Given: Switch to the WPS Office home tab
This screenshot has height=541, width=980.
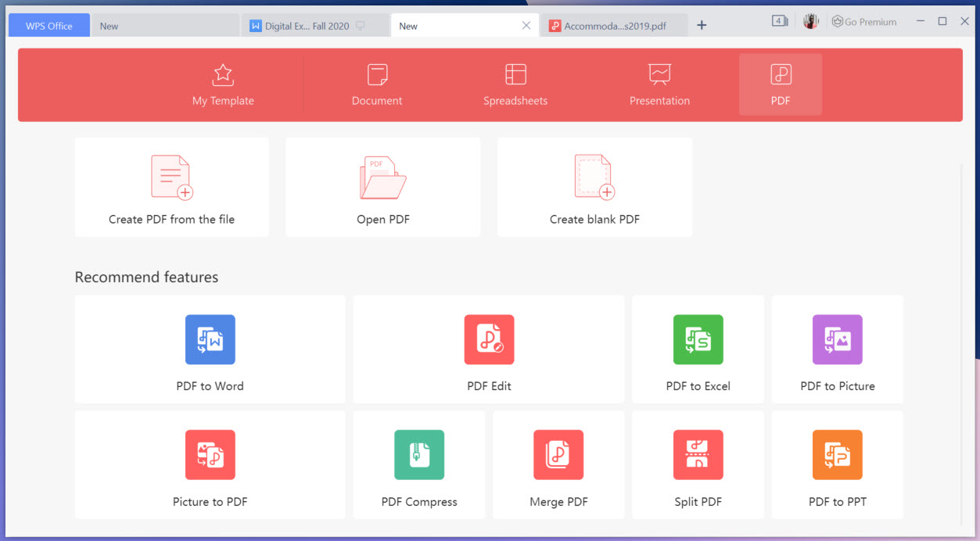Looking at the screenshot, I should click(x=49, y=25).
